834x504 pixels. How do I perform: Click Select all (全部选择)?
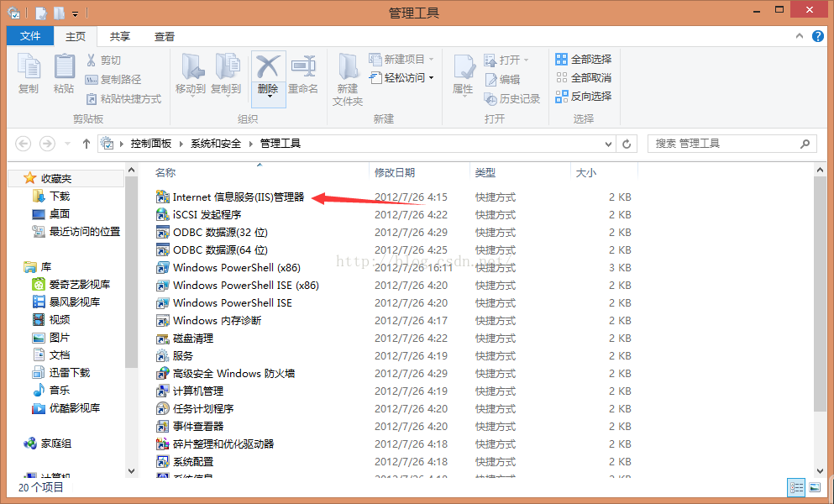point(584,59)
